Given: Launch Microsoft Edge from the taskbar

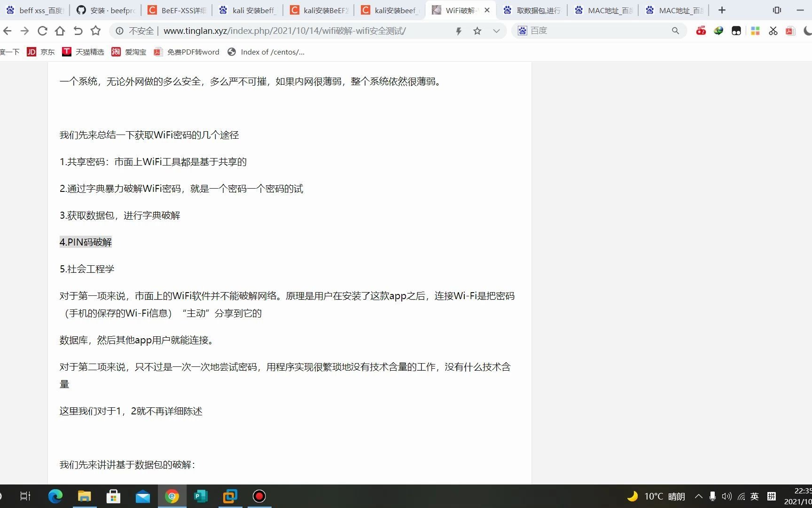Looking at the screenshot, I should 55,496.
